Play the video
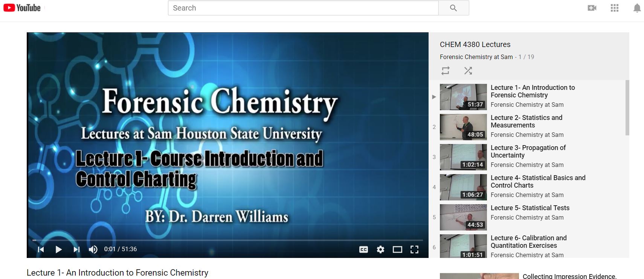644x279 pixels. [58, 249]
